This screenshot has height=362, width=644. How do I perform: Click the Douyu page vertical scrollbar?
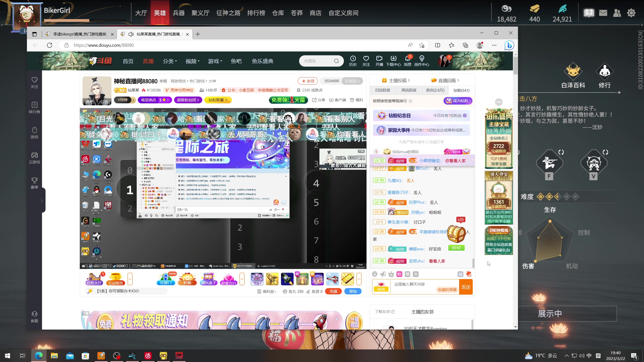pyautogui.click(x=515, y=66)
